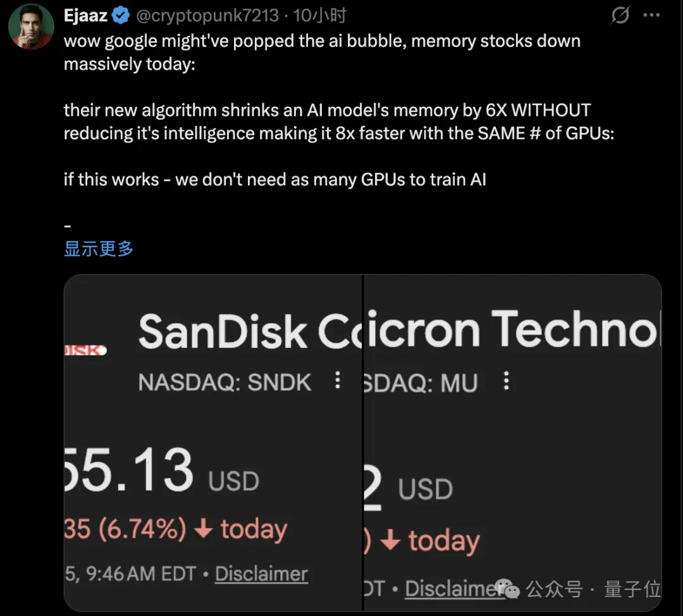Screen dimensions: 683x616
Task: Open the tweet's more options menu
Action: click(x=651, y=15)
